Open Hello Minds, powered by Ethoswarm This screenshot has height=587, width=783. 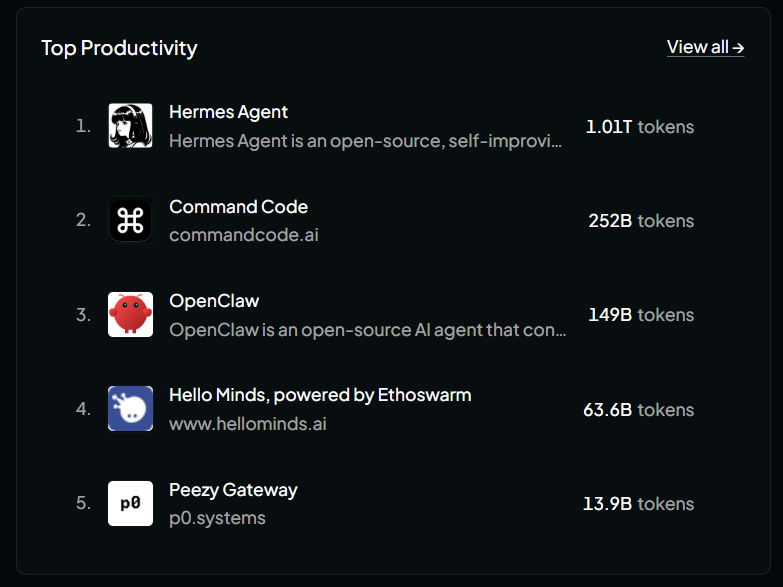(320, 395)
